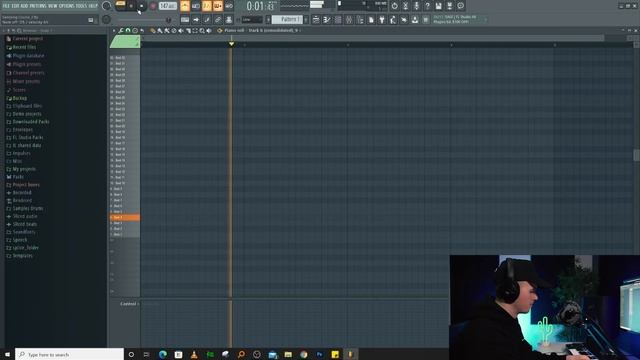
Task: Open the Pattern 1 selector
Action: click(x=288, y=20)
